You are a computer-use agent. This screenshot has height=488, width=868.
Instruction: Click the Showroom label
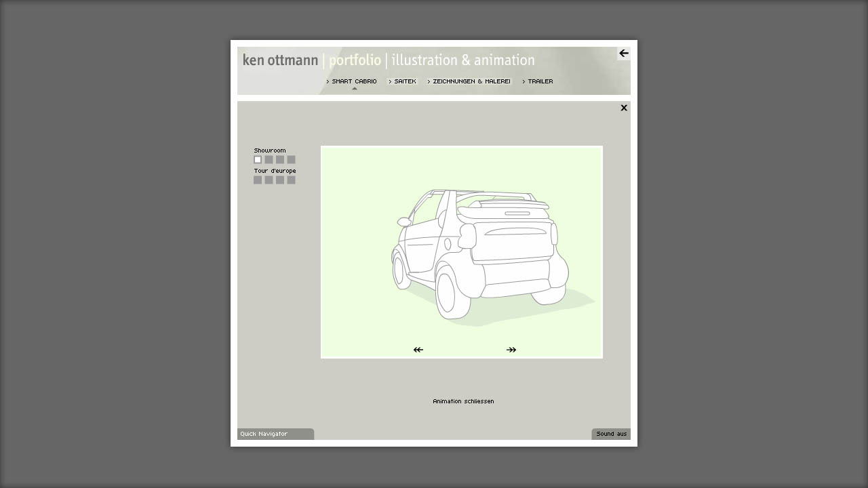tap(270, 150)
